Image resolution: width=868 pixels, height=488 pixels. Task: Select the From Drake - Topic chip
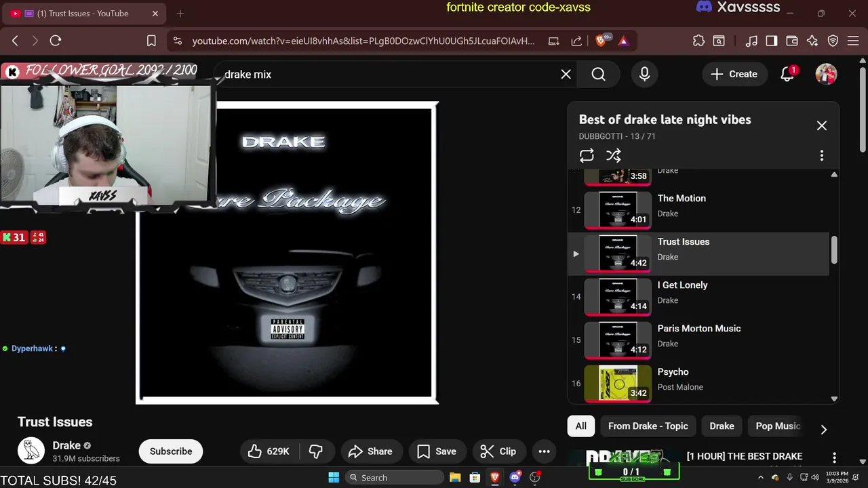click(x=648, y=426)
